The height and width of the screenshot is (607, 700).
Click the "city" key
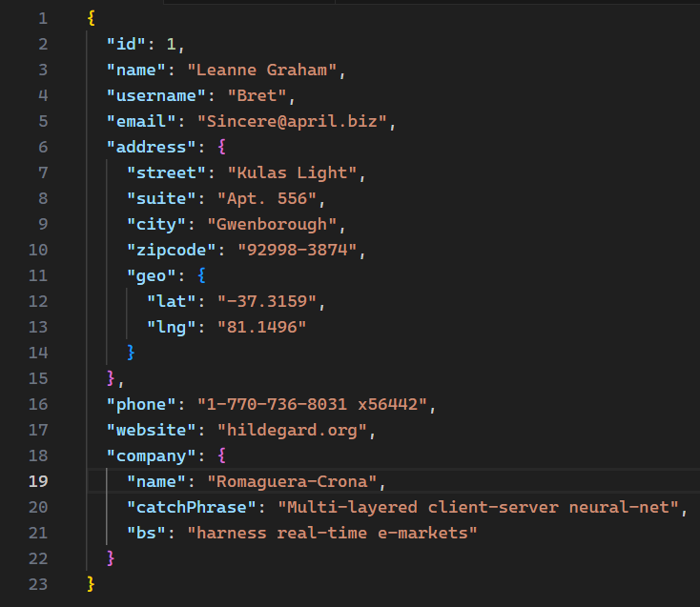[x=156, y=224]
